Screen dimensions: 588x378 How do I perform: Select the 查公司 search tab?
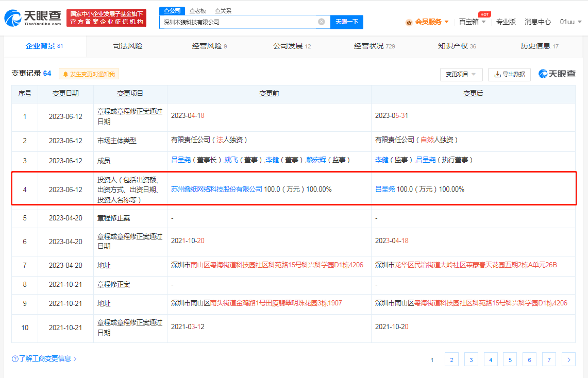(172, 11)
